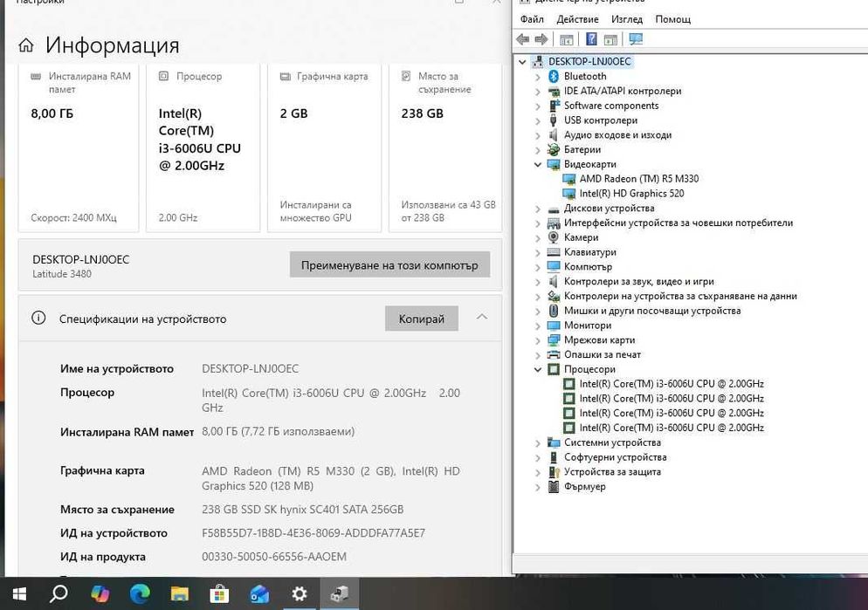Launch Copilot from the taskbar

[100, 594]
